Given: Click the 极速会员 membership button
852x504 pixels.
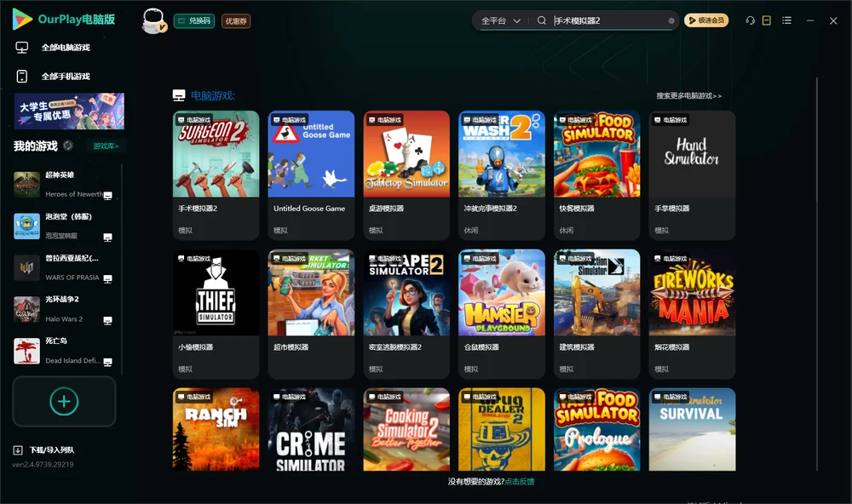Looking at the screenshot, I should [706, 20].
